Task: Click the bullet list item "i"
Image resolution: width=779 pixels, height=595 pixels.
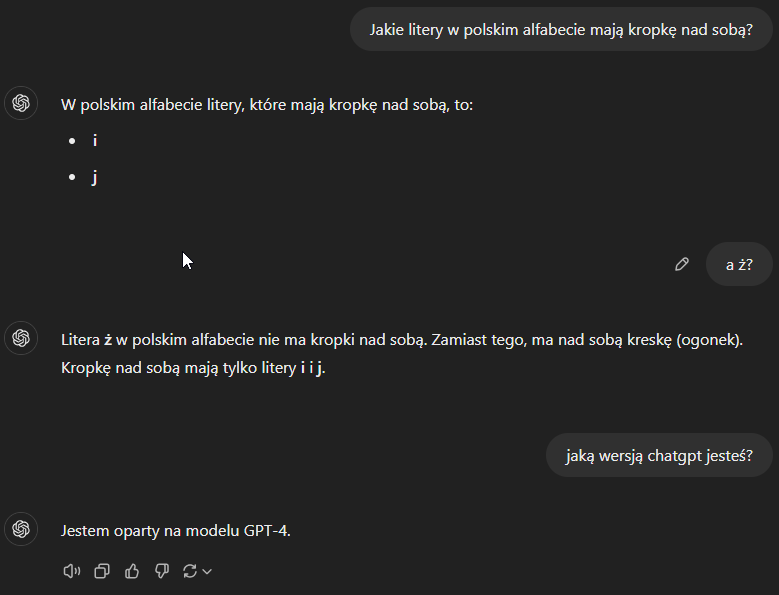Action: coord(95,141)
